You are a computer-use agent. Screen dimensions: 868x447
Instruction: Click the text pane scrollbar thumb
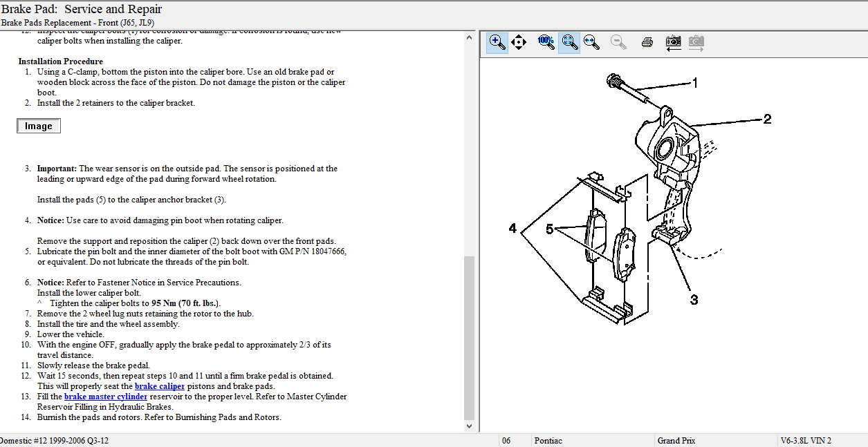point(470,337)
